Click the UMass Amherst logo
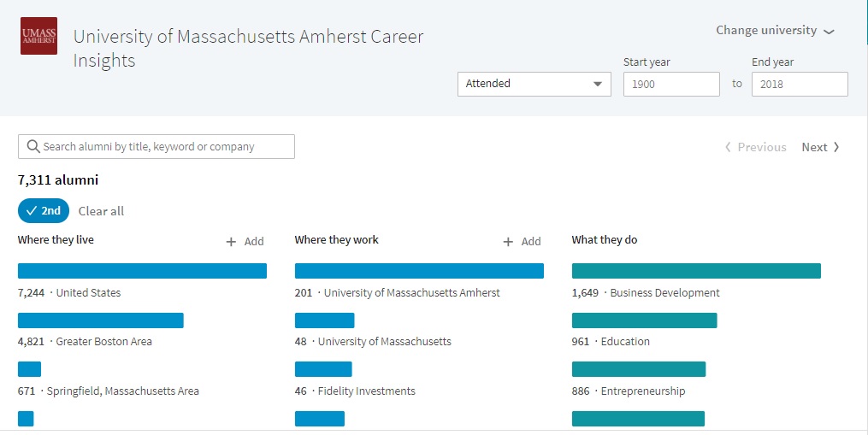This screenshot has height=435, width=868. (38, 36)
